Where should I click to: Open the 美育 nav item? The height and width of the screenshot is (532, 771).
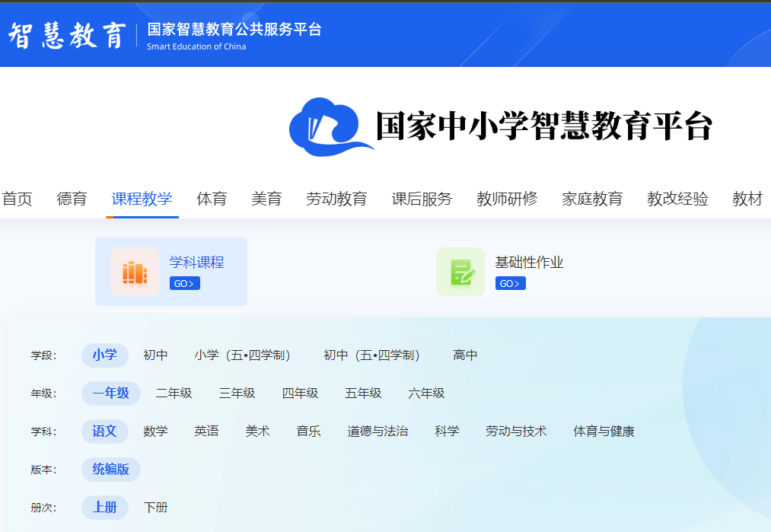266,199
